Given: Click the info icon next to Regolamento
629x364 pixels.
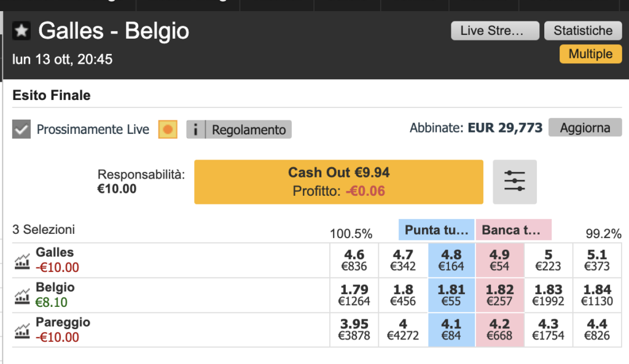Looking at the screenshot, I should (195, 130).
